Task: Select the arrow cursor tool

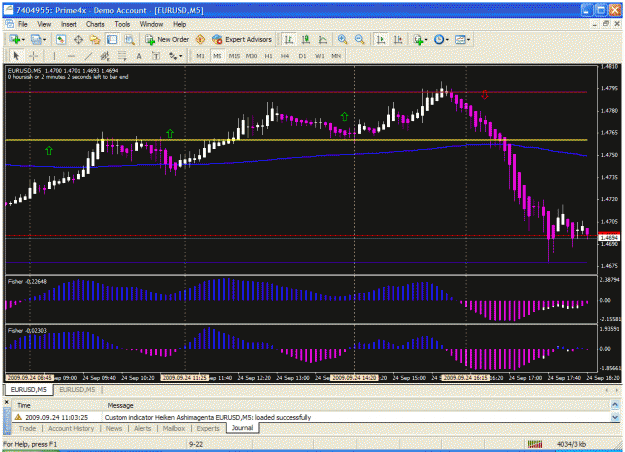Action: point(16,56)
